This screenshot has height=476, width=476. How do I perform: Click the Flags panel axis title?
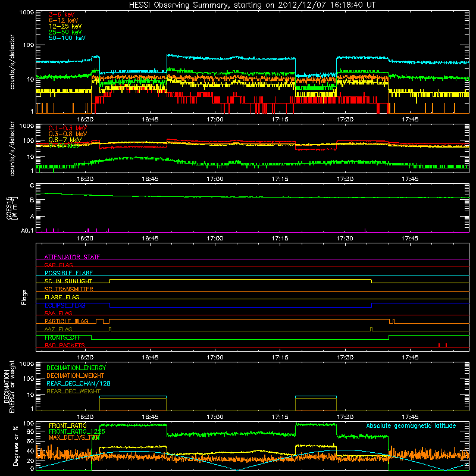click(x=24, y=297)
